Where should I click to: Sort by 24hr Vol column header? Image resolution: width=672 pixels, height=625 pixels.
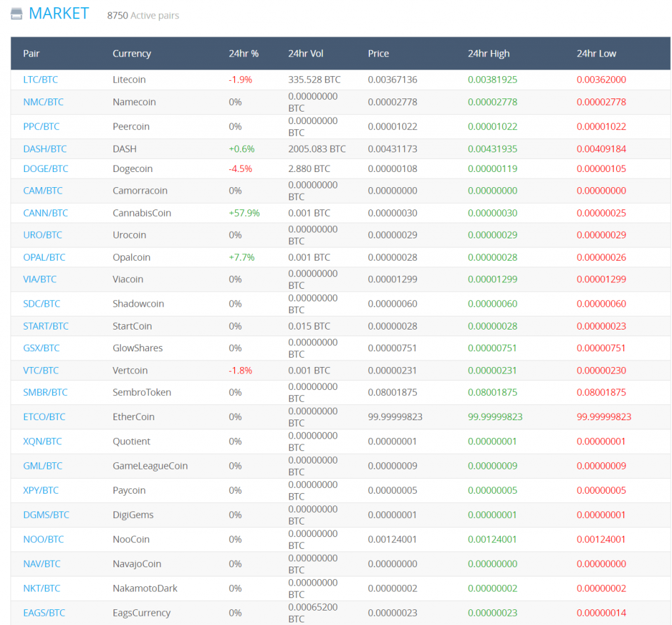coord(306,54)
